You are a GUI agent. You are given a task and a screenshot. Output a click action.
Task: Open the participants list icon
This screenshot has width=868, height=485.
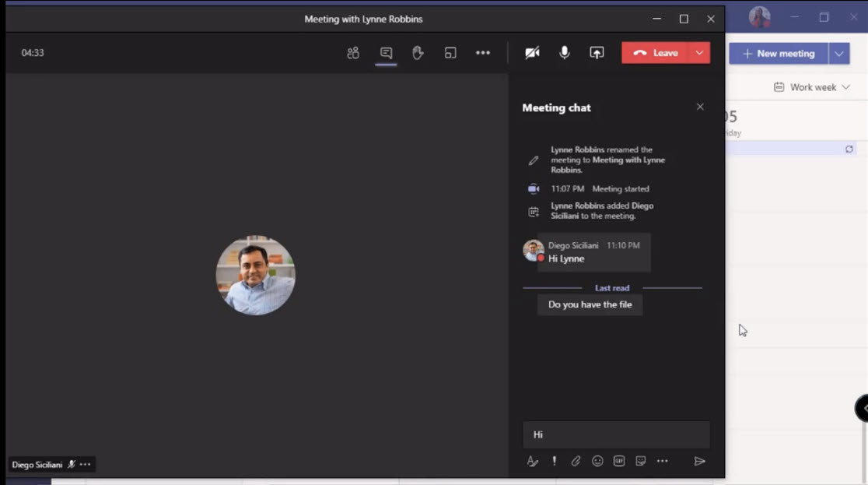pyautogui.click(x=353, y=53)
